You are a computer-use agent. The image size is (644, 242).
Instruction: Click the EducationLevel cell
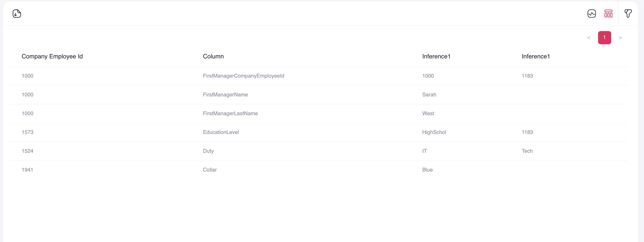tap(221, 132)
